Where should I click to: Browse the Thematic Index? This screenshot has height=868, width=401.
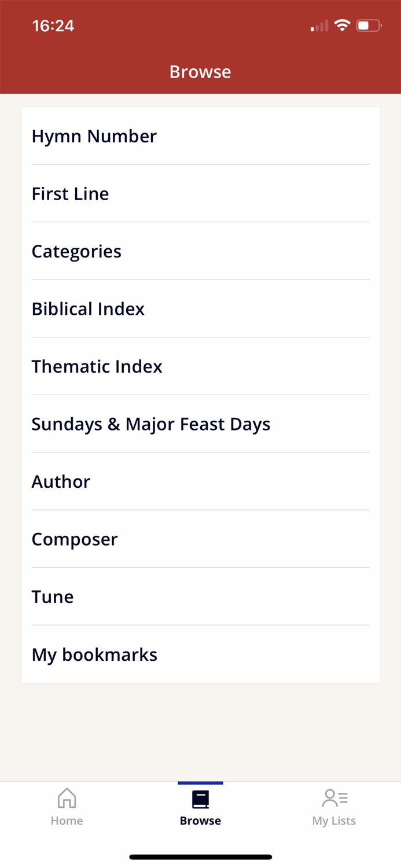[x=97, y=366]
